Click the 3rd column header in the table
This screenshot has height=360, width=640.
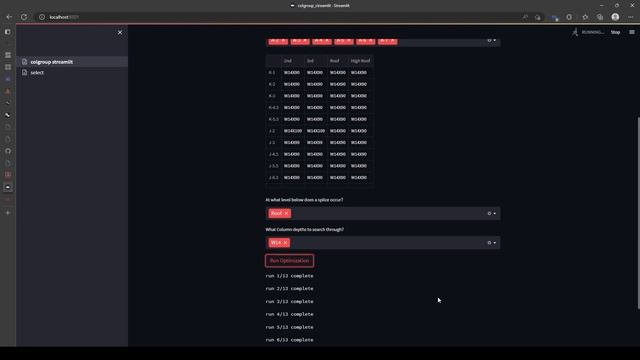pos(315,61)
